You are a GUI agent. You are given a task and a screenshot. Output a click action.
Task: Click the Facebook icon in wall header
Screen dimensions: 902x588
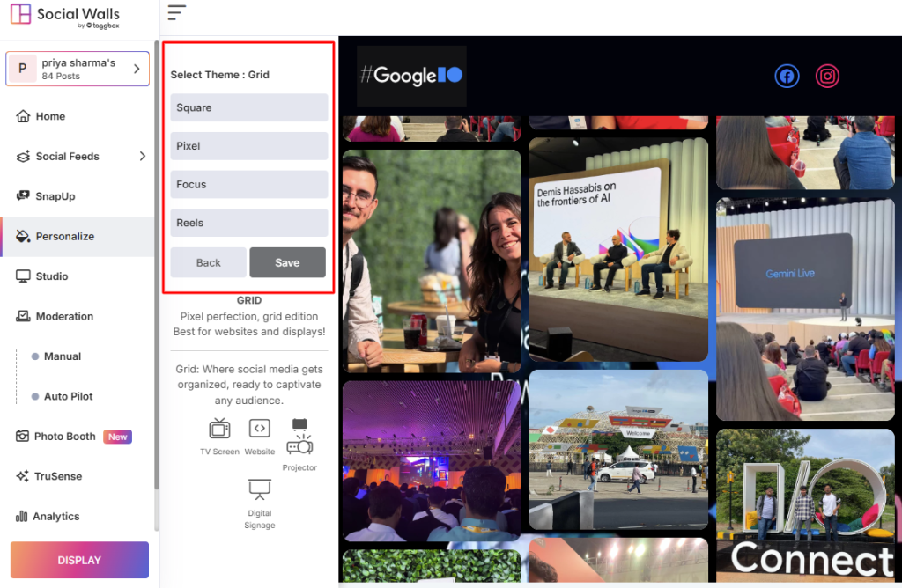[787, 77]
